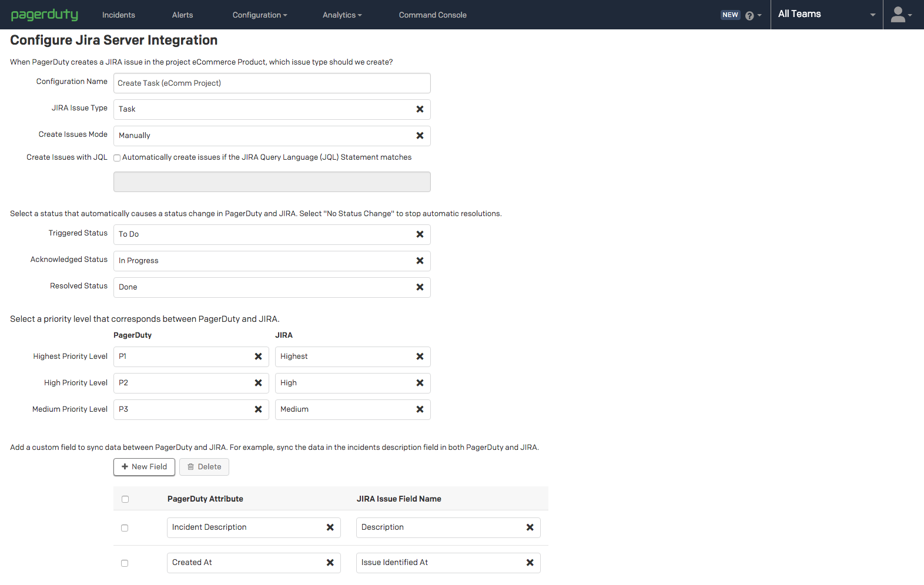Clear the 'Description' JIRA field selection

[x=530, y=527]
